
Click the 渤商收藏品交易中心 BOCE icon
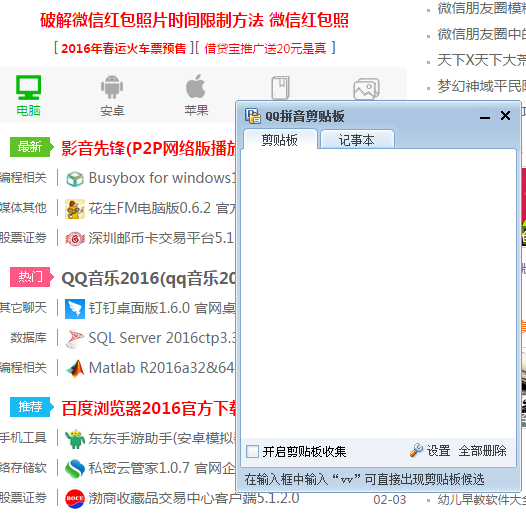point(75,499)
